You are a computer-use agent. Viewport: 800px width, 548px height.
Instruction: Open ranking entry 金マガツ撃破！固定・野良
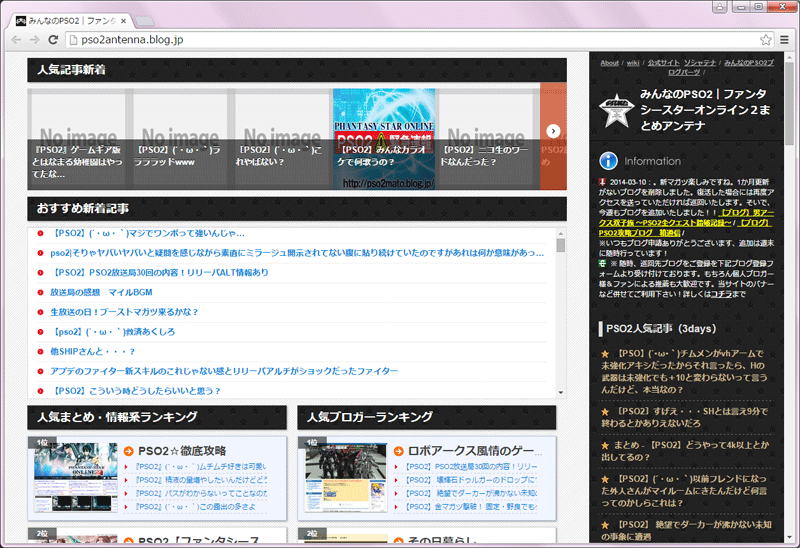(471, 507)
